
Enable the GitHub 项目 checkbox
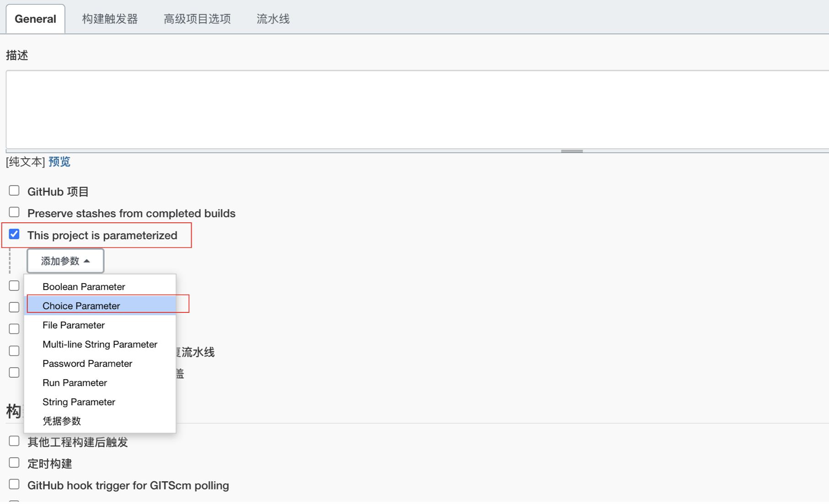click(14, 190)
